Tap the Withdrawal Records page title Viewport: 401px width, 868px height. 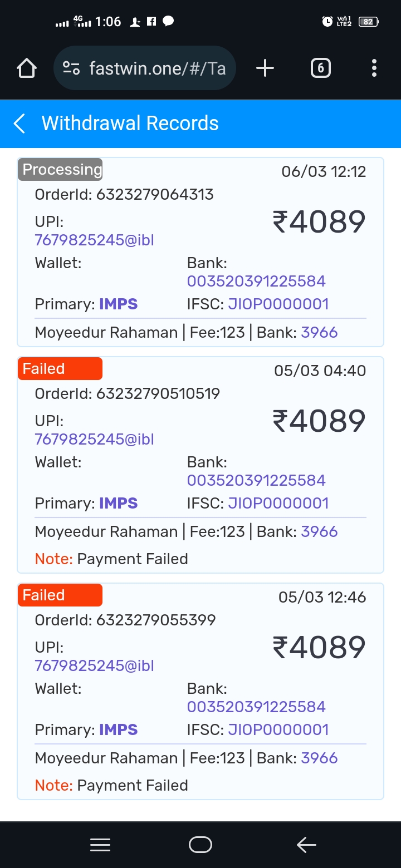pyautogui.click(x=130, y=124)
